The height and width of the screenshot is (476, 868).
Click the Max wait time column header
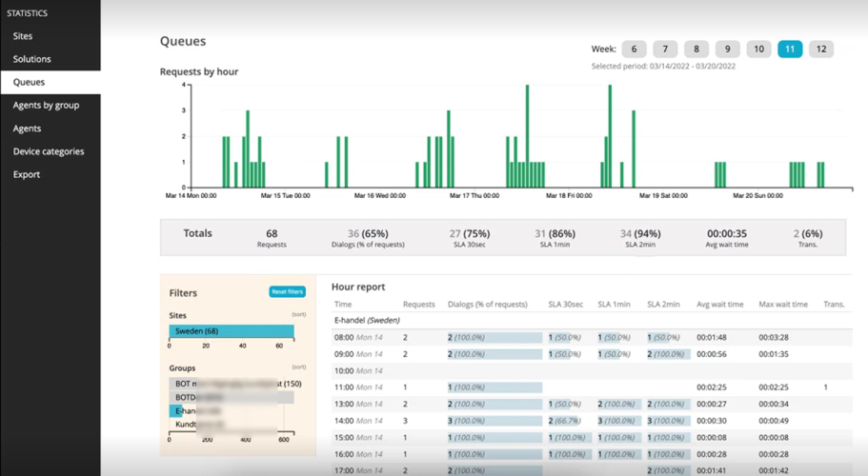[x=783, y=304]
